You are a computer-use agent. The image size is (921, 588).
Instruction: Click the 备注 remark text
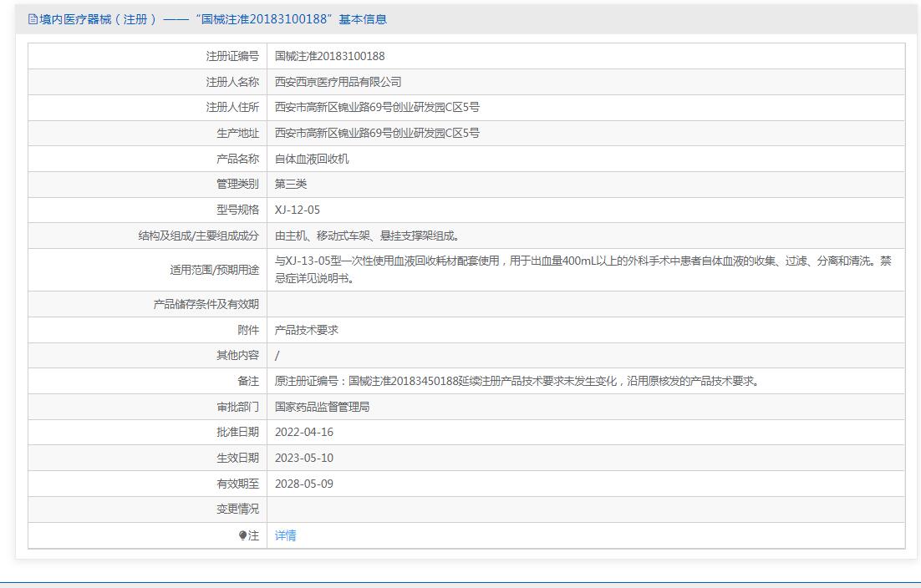pyautogui.click(x=516, y=381)
